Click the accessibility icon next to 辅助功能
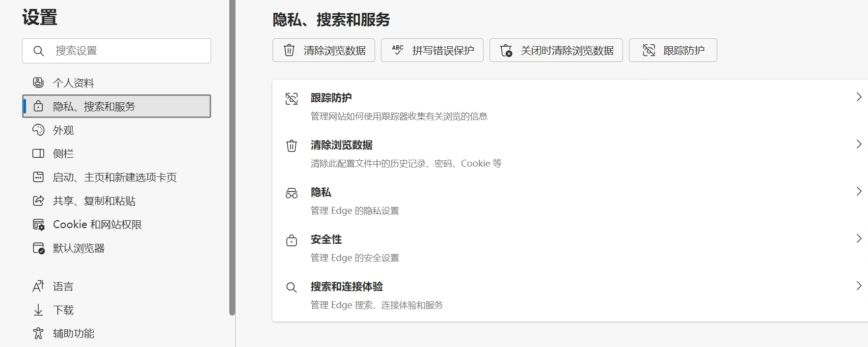The height and width of the screenshot is (347, 868). pyautogui.click(x=38, y=333)
